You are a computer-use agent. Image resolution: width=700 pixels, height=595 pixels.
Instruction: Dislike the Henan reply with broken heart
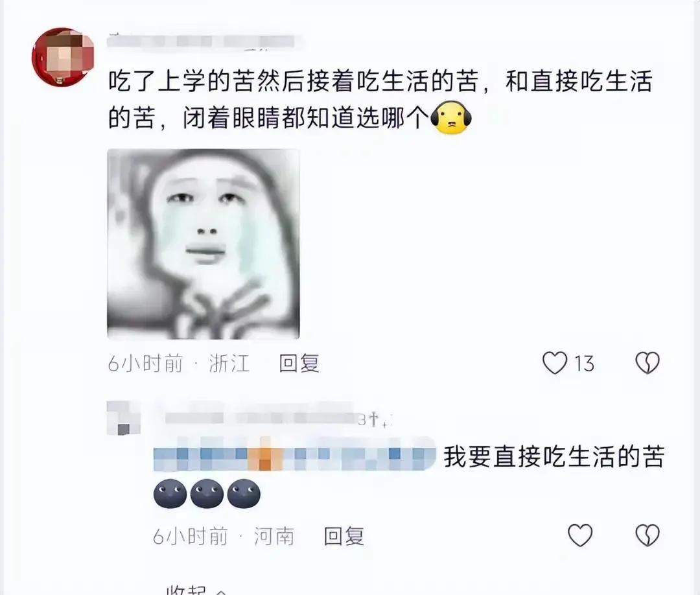tap(647, 535)
